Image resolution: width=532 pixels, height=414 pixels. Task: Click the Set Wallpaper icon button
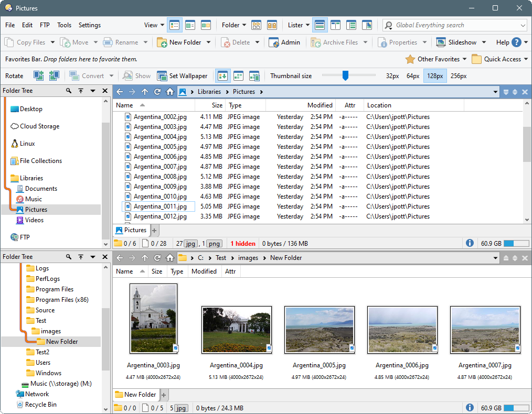(162, 76)
